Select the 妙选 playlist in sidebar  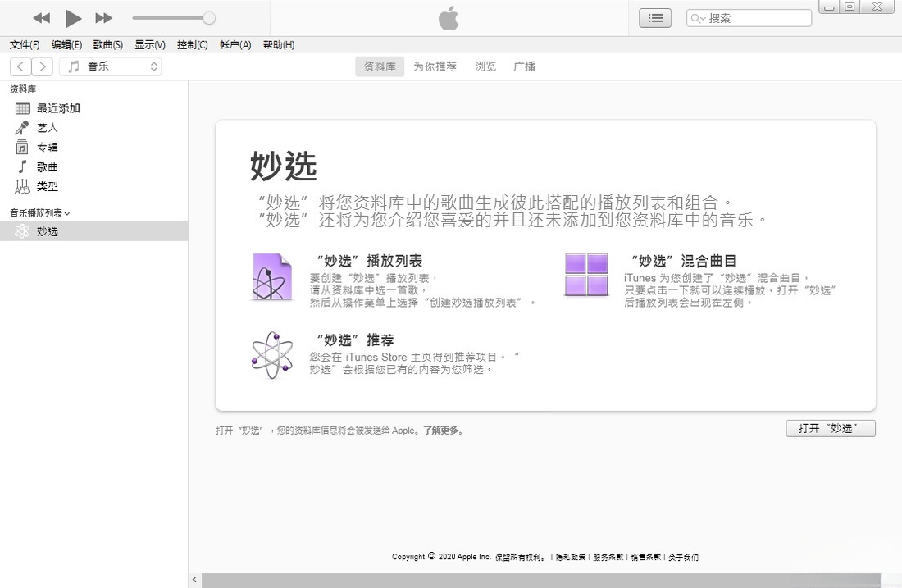tap(93, 231)
